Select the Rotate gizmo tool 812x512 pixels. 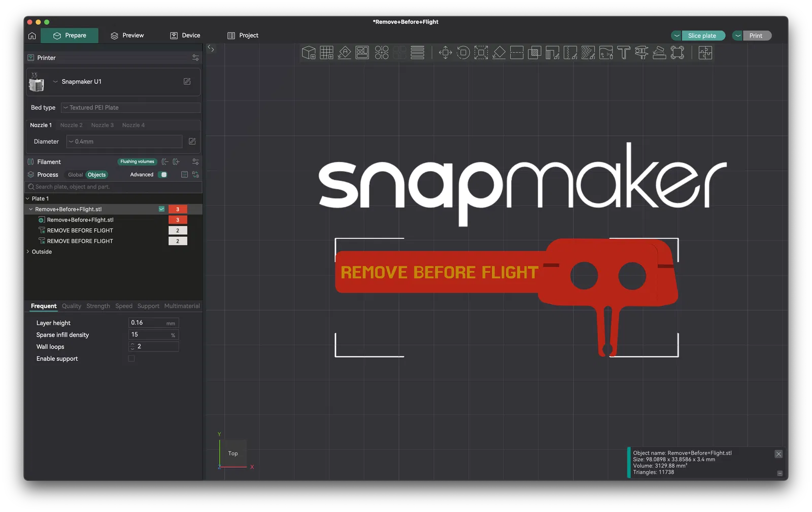(x=463, y=53)
